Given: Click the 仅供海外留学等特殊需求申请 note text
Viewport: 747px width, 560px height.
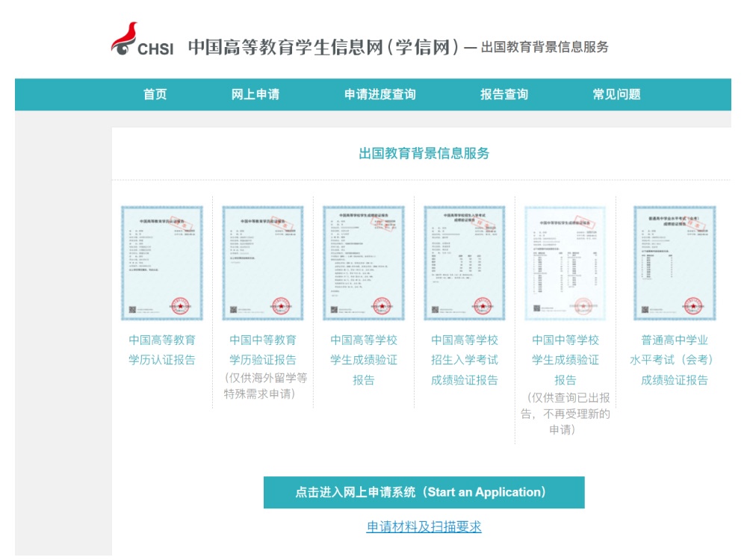Looking at the screenshot, I should coord(265,386).
